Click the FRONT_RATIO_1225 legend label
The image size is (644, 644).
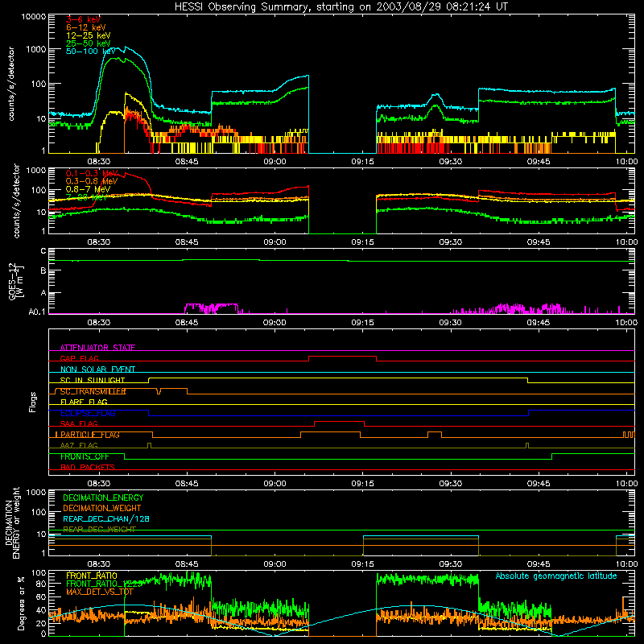[104, 584]
